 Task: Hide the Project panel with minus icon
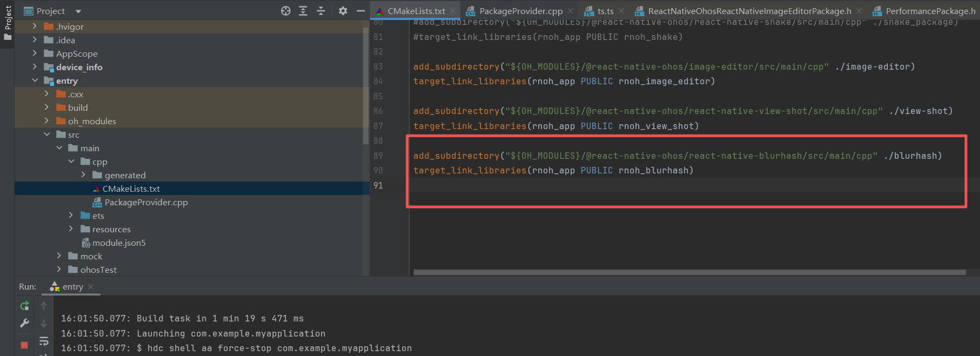(361, 11)
